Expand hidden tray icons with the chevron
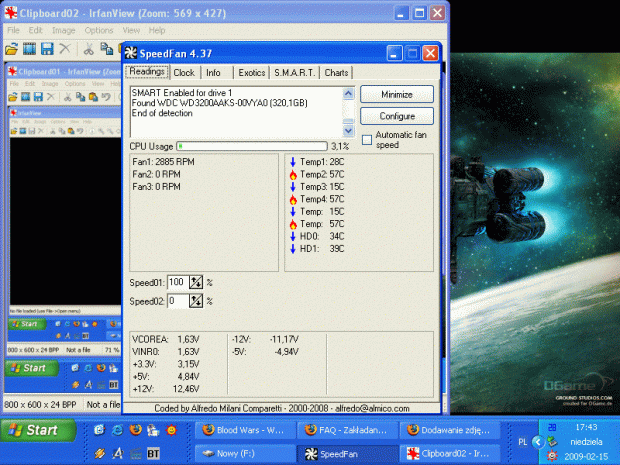This screenshot has width=620, height=465. coord(537,442)
